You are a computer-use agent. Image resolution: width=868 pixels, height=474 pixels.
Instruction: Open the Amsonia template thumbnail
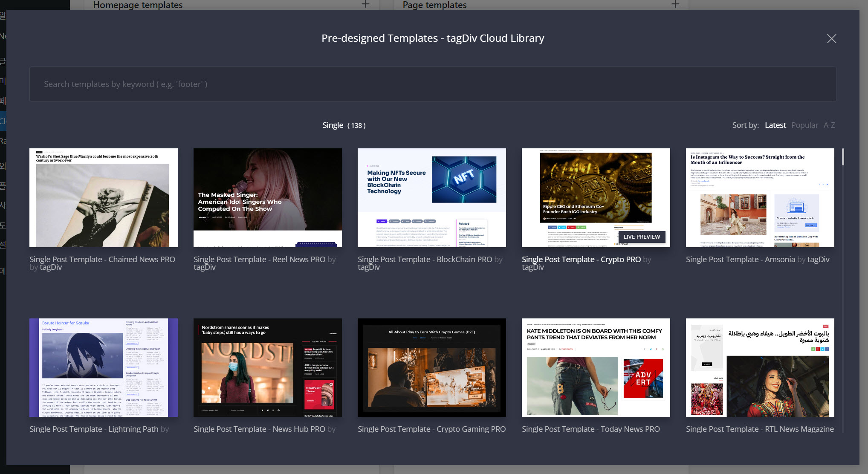tap(760, 198)
